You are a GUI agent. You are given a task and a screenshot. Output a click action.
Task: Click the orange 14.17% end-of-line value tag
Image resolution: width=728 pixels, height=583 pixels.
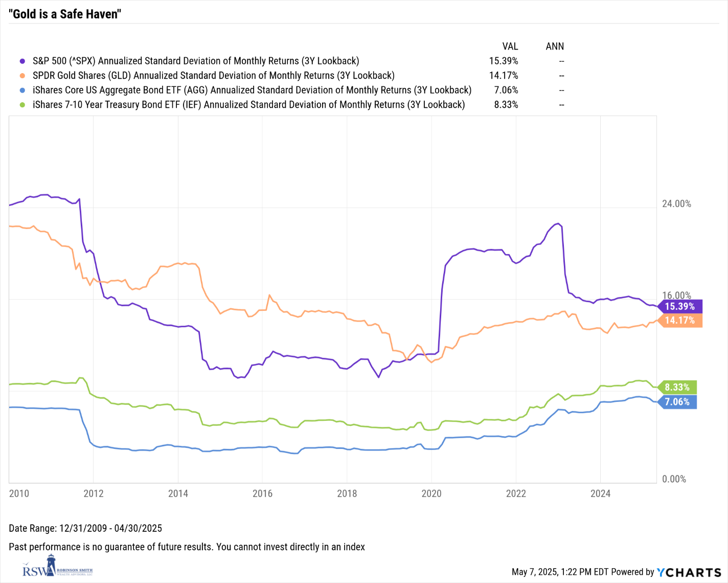(x=680, y=321)
